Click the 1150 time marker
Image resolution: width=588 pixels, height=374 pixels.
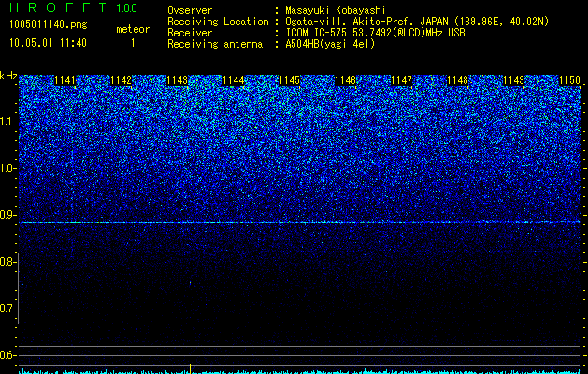click(570, 80)
